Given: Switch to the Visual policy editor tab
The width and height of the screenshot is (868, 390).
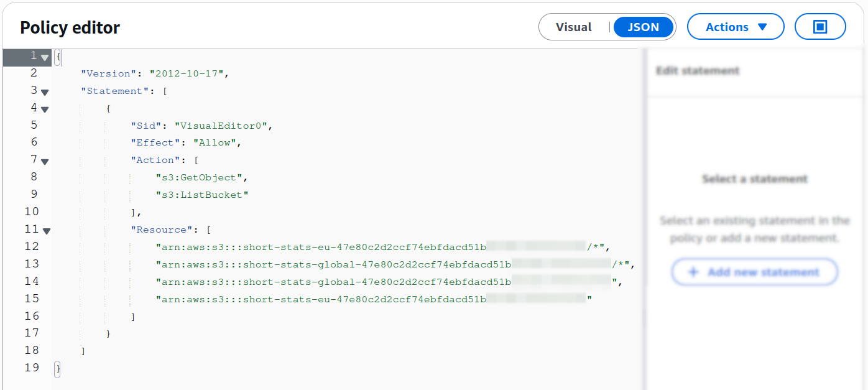Looking at the screenshot, I should click(x=573, y=27).
